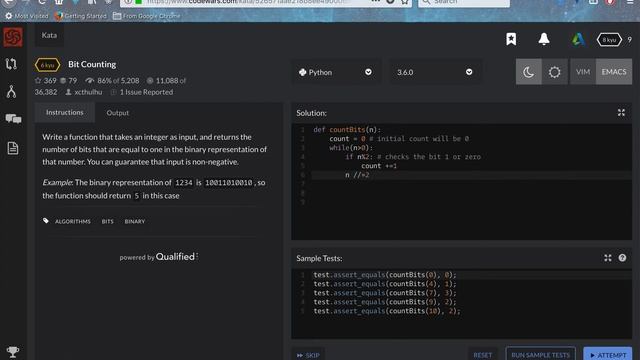
Task: Open the Codewars home logo
Action: [13, 37]
